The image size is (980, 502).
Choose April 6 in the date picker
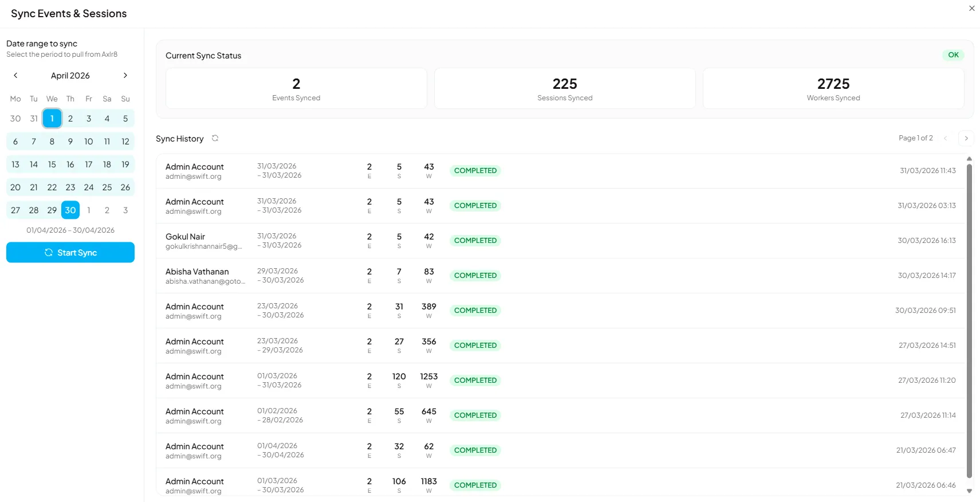(15, 142)
